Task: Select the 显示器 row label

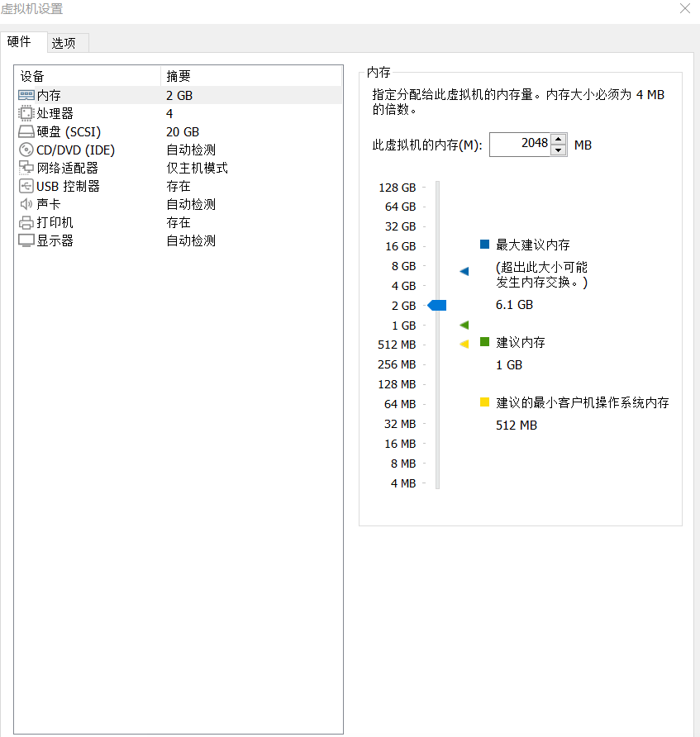Action: (55, 240)
